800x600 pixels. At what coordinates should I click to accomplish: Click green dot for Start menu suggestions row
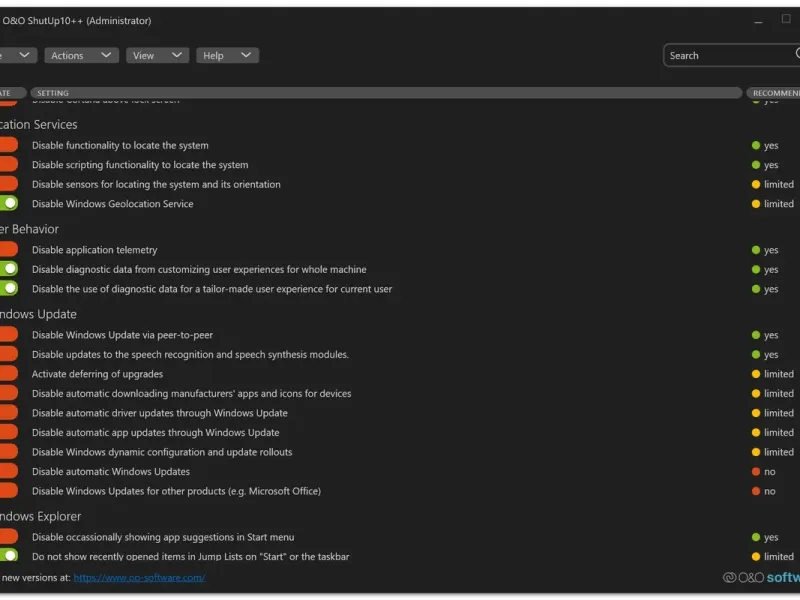pos(756,537)
